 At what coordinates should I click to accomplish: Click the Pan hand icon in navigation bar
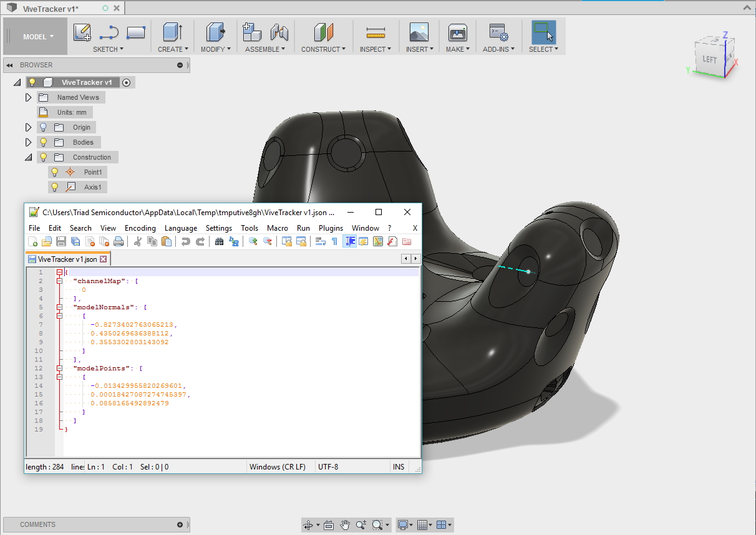(345, 525)
